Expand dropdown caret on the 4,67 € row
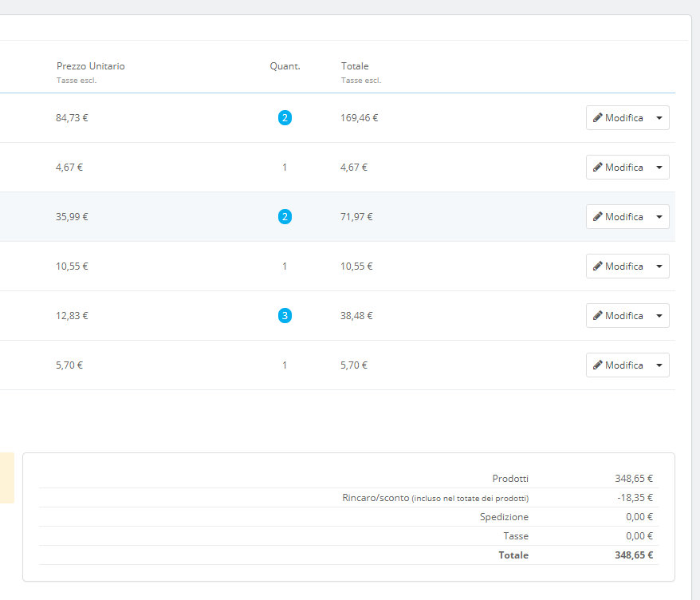 [659, 168]
